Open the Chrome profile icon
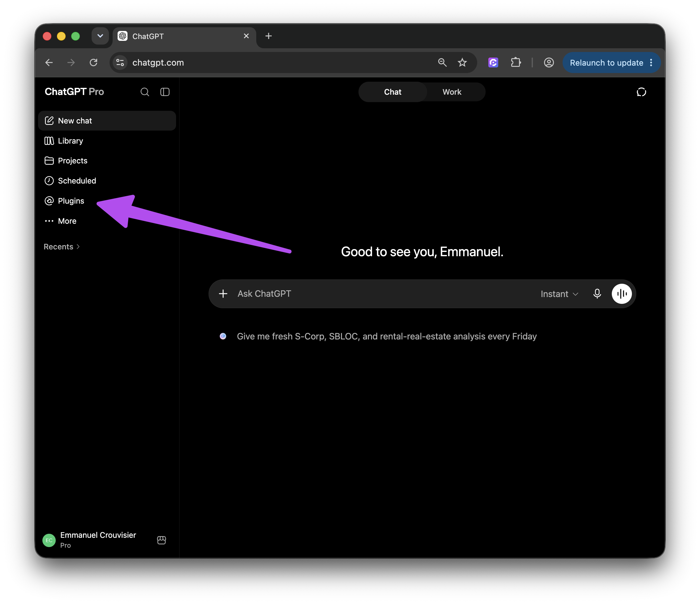Screen dimensions: 700x604 click(x=549, y=63)
